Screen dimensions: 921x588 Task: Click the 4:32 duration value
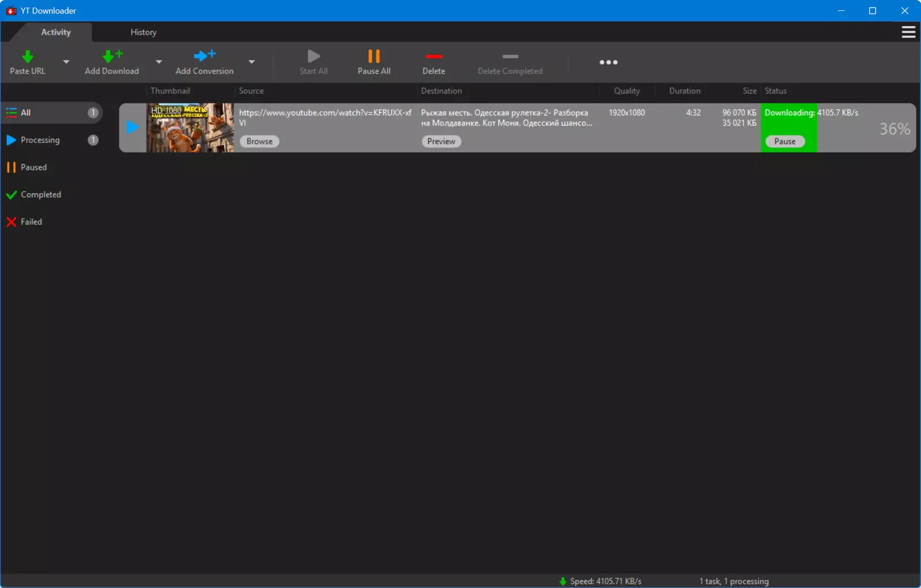[693, 112]
